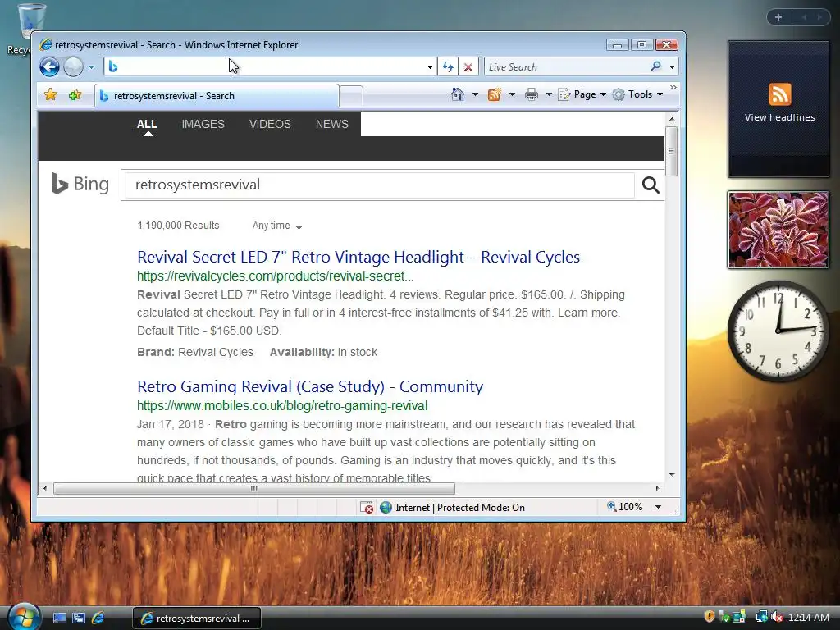
Task: Switch to the NEWS search tab
Action: point(331,125)
